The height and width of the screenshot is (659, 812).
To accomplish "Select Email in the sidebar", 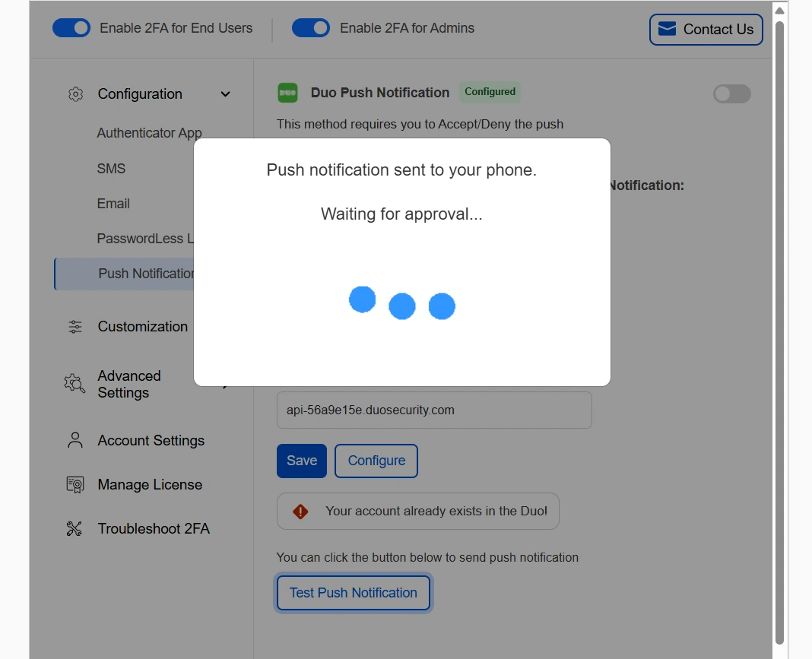I will 113,204.
